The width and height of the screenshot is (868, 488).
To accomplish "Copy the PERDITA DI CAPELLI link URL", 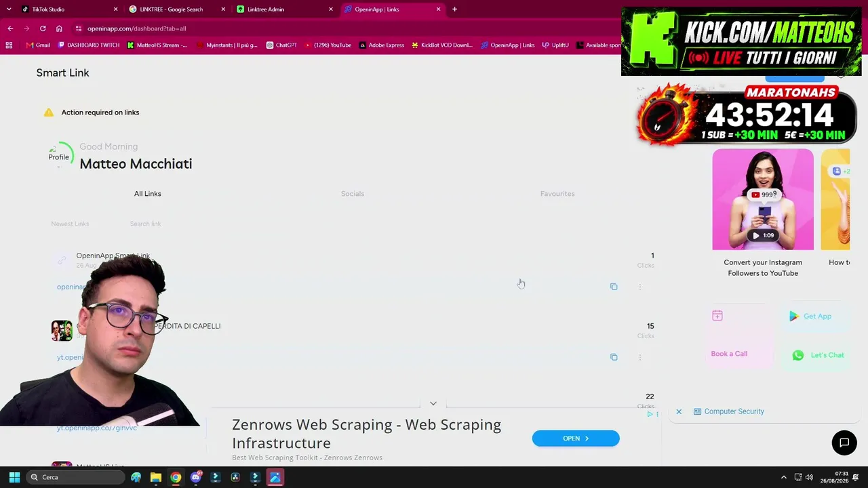I will 614,357.
